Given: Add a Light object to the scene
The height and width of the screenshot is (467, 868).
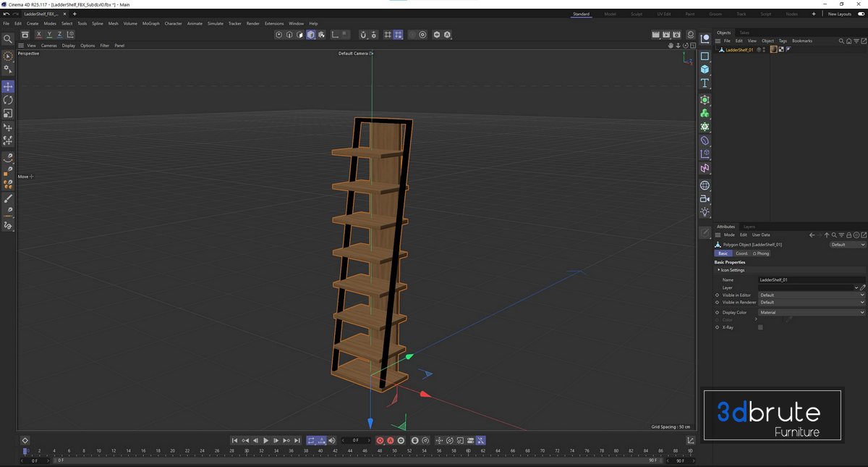Looking at the screenshot, I should point(705,212).
